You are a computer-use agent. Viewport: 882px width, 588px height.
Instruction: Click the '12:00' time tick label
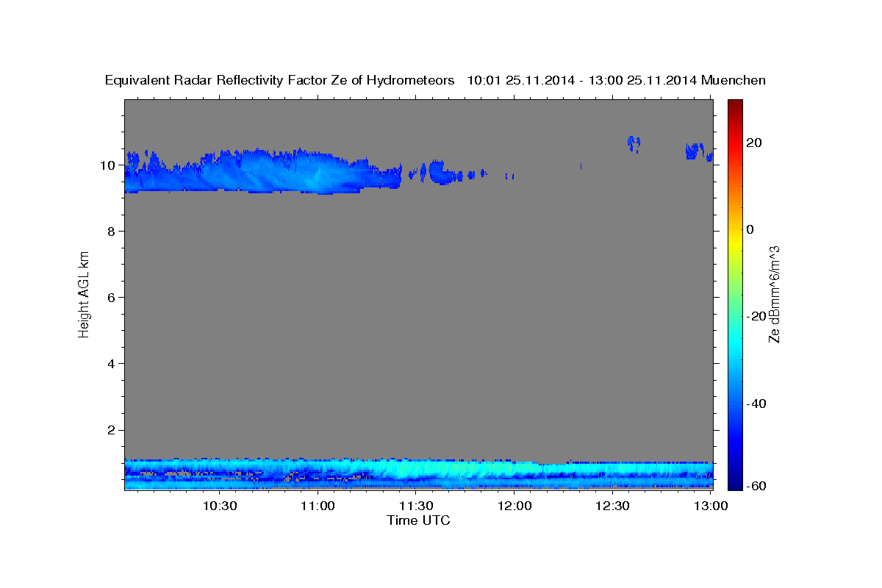click(x=514, y=506)
